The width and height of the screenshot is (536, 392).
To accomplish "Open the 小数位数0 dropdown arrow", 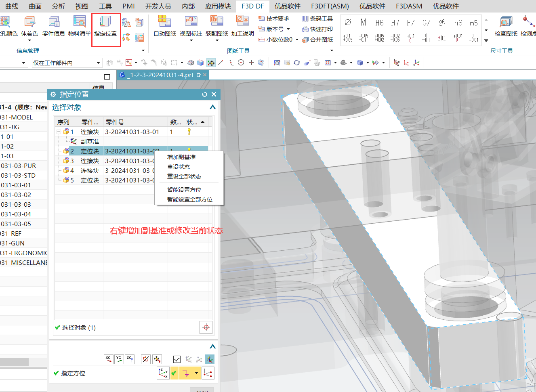I will [297, 40].
